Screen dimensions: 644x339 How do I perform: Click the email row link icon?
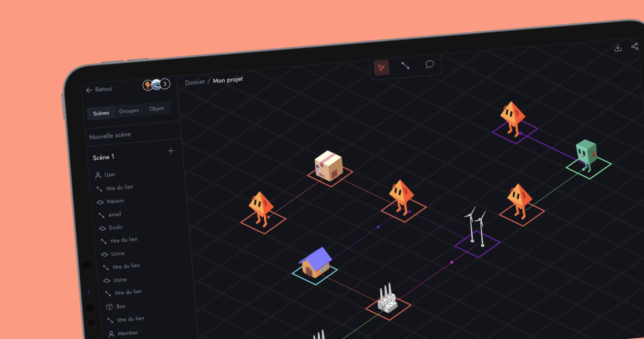point(101,215)
